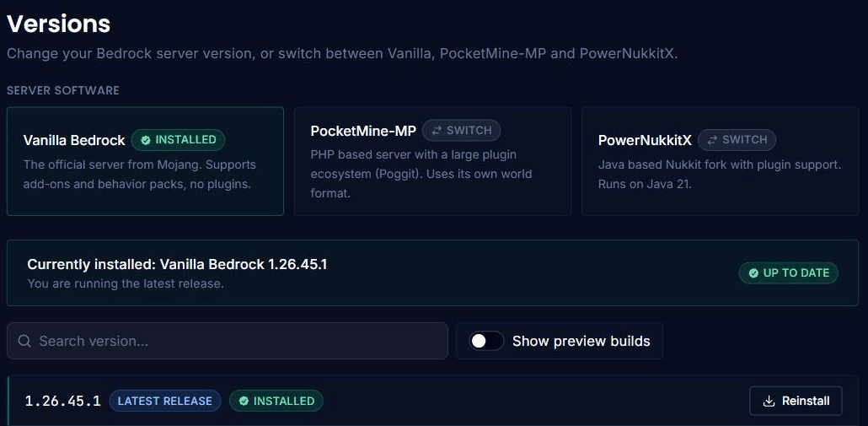
Task: Click the Show preview builds label
Action: point(581,341)
